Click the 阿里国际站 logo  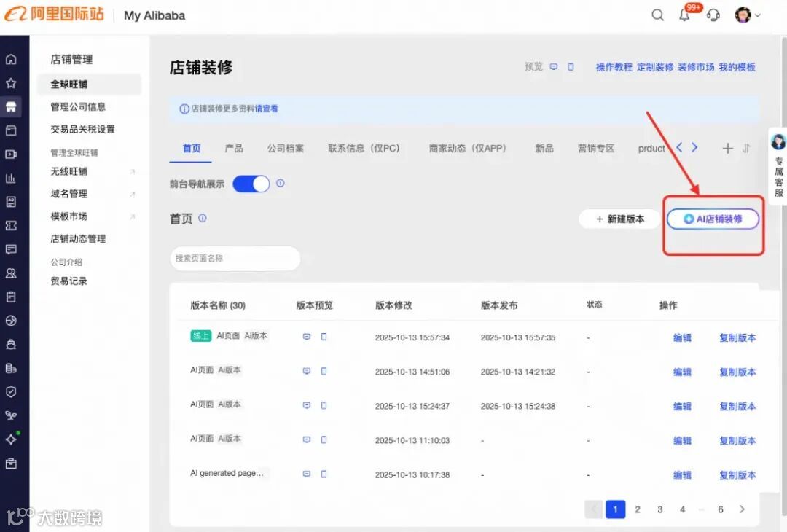click(54, 14)
